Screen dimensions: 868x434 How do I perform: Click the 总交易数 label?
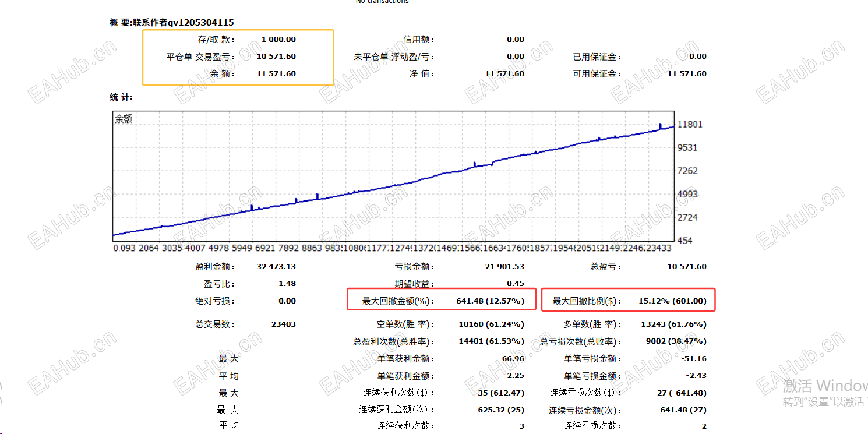click(x=215, y=324)
